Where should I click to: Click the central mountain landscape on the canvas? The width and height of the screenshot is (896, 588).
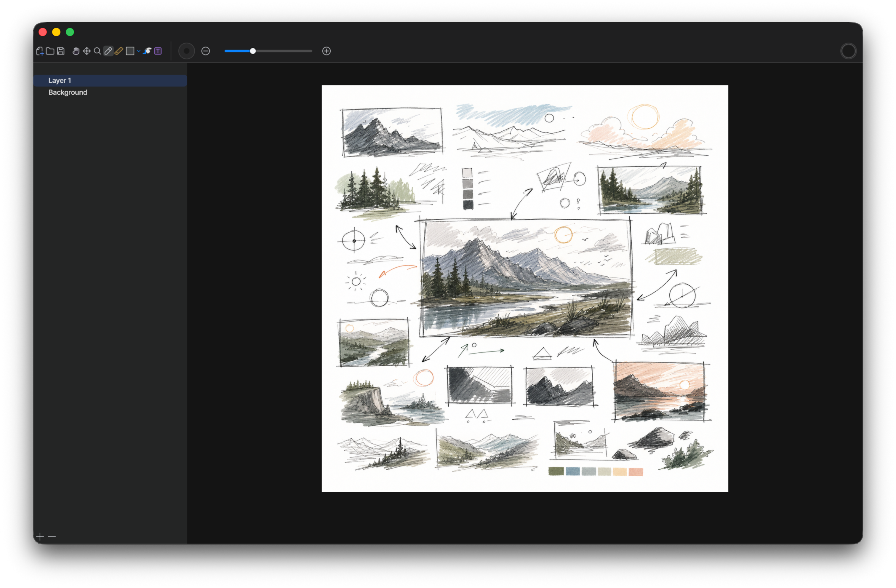coord(527,278)
